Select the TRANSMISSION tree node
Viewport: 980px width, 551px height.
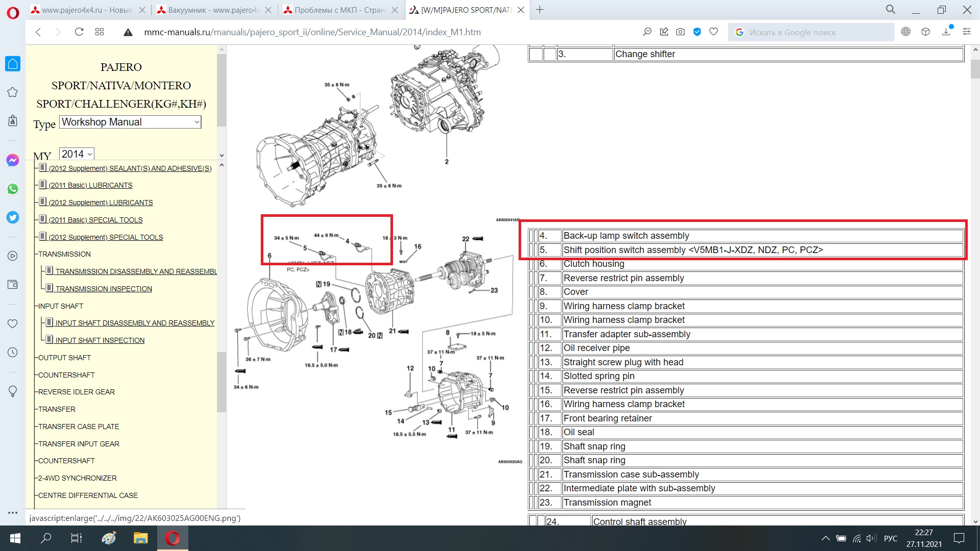(64, 254)
